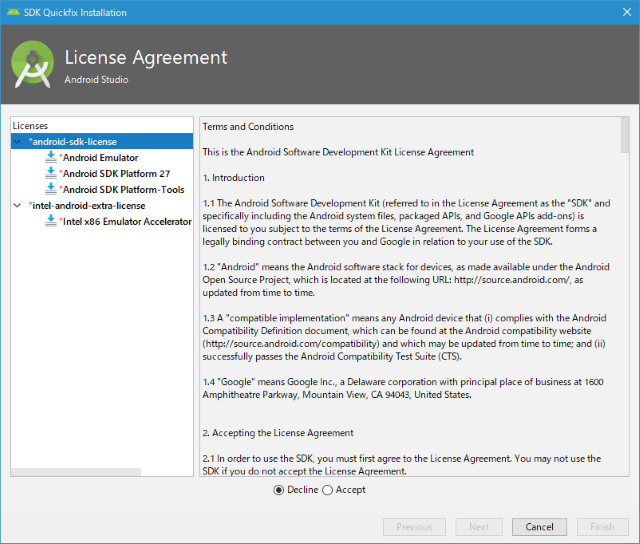Click the 'Licenses' panel header label
This screenshot has height=544, width=640.
point(30,126)
